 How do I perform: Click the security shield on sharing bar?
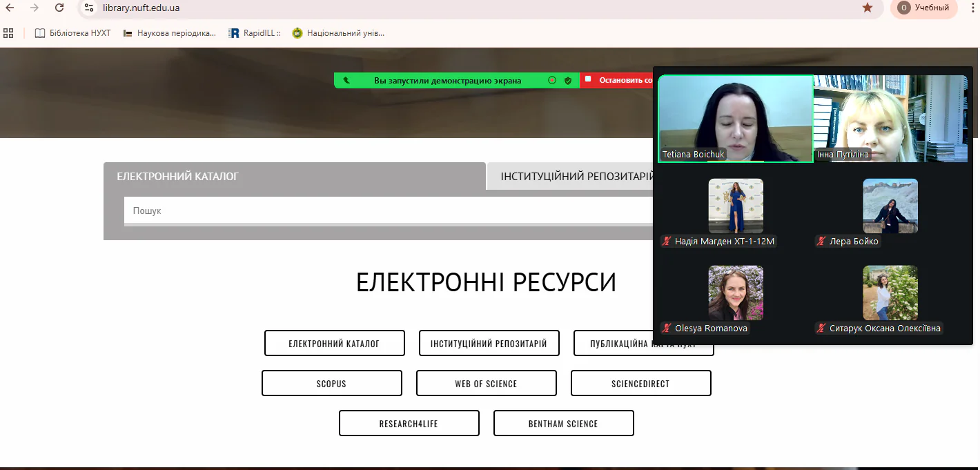pyautogui.click(x=568, y=81)
